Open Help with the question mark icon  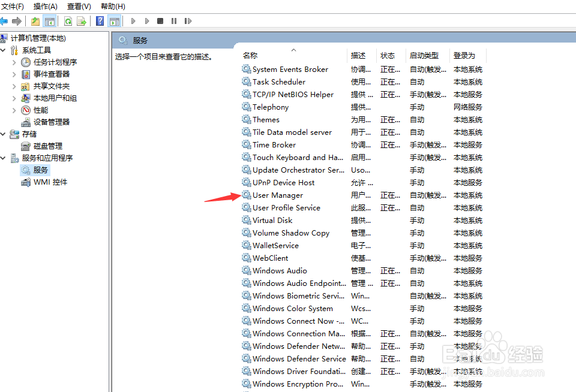point(100,22)
